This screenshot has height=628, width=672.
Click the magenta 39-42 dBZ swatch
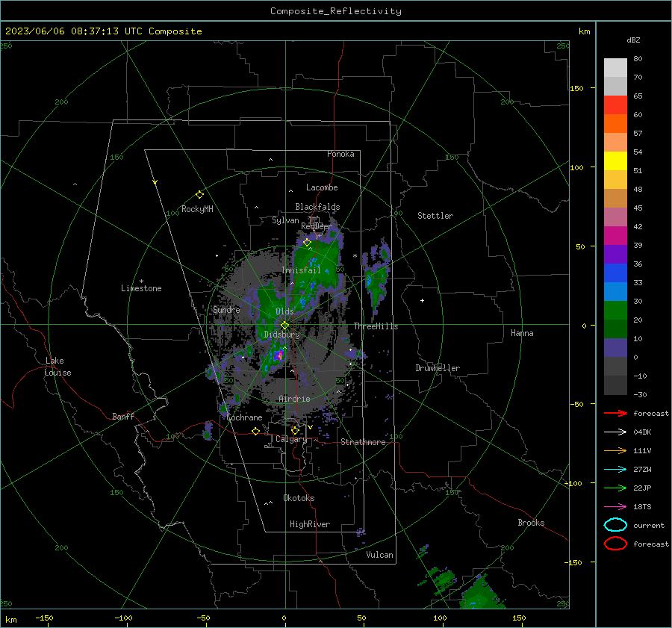[x=615, y=235]
